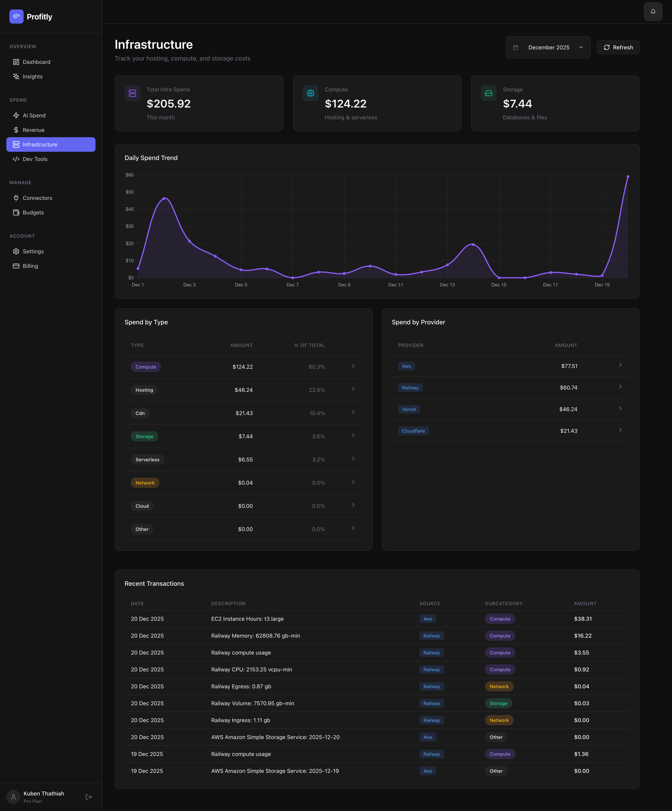This screenshot has width=672, height=811.
Task: Click the Storage card drive icon
Action: point(488,93)
